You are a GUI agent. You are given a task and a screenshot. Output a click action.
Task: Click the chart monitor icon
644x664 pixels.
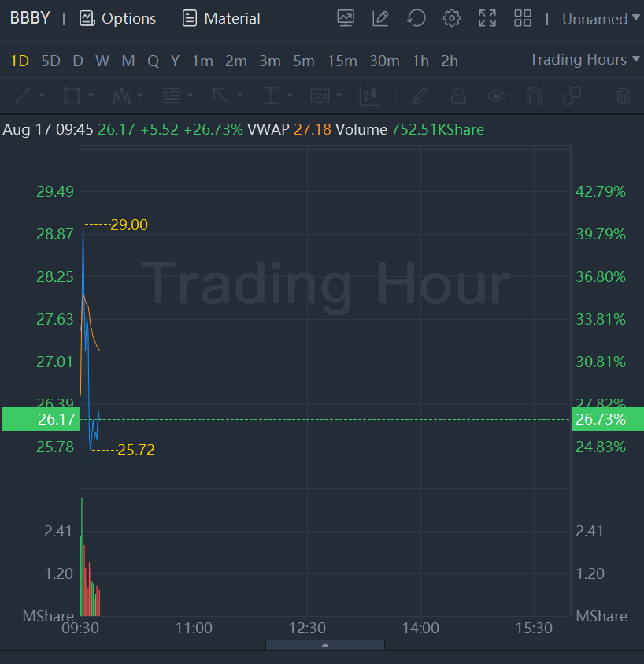[x=346, y=18]
